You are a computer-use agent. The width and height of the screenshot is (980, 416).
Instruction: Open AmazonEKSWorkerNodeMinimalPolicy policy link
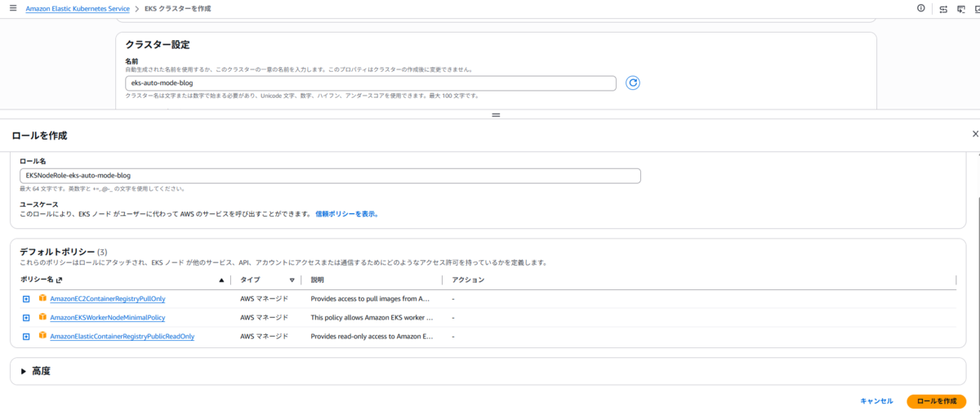tap(108, 317)
